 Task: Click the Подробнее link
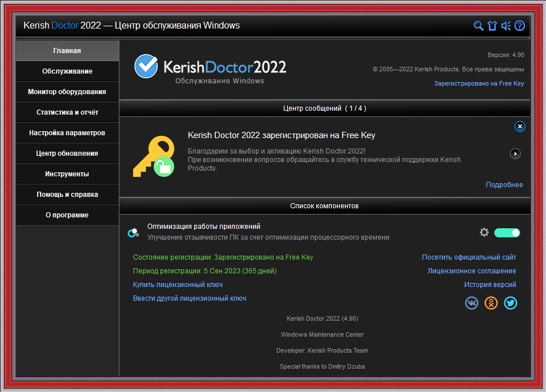click(504, 185)
